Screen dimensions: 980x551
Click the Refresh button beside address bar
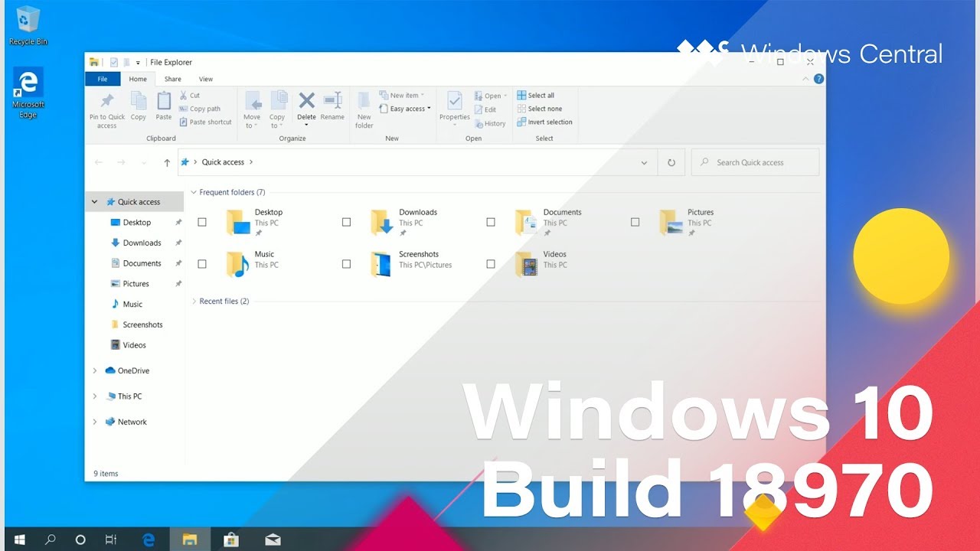[x=671, y=162]
